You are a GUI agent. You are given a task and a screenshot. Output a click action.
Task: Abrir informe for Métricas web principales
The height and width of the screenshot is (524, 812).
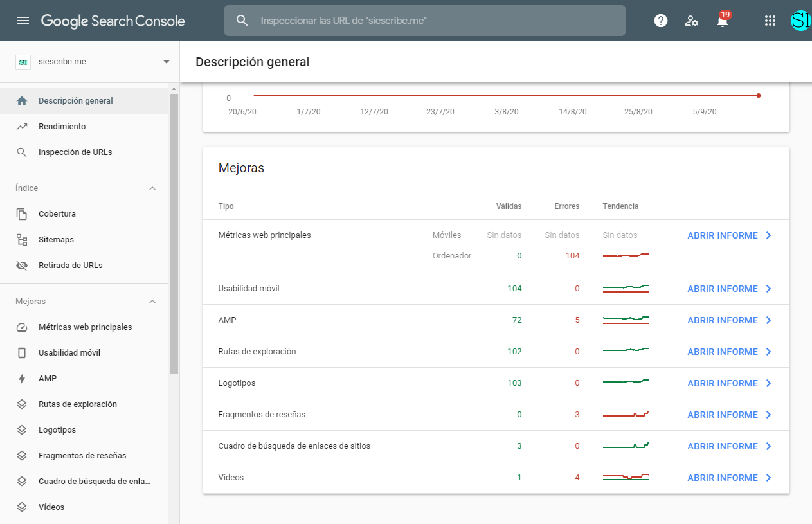pyautogui.click(x=723, y=235)
